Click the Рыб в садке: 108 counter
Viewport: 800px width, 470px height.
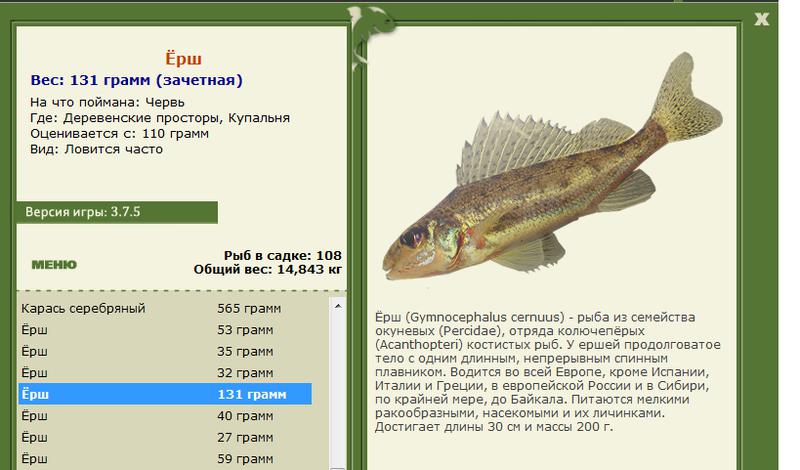pos(283,255)
